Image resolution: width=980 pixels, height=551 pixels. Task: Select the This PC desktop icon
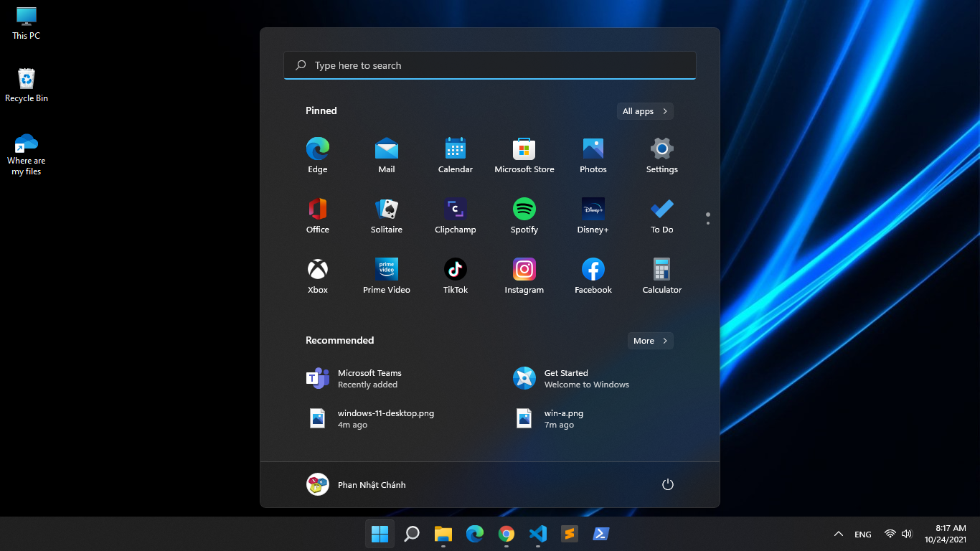click(x=27, y=23)
